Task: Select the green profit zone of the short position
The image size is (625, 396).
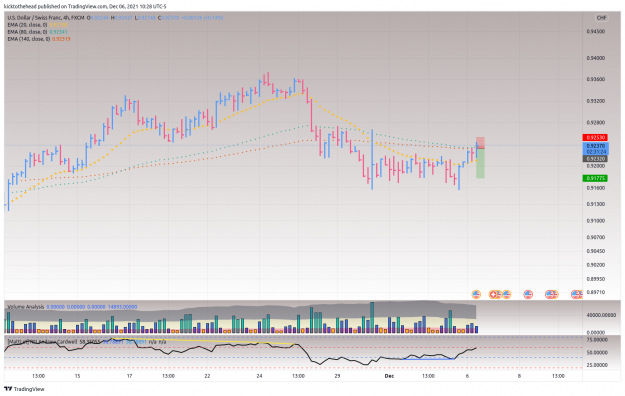Action: pos(480,164)
